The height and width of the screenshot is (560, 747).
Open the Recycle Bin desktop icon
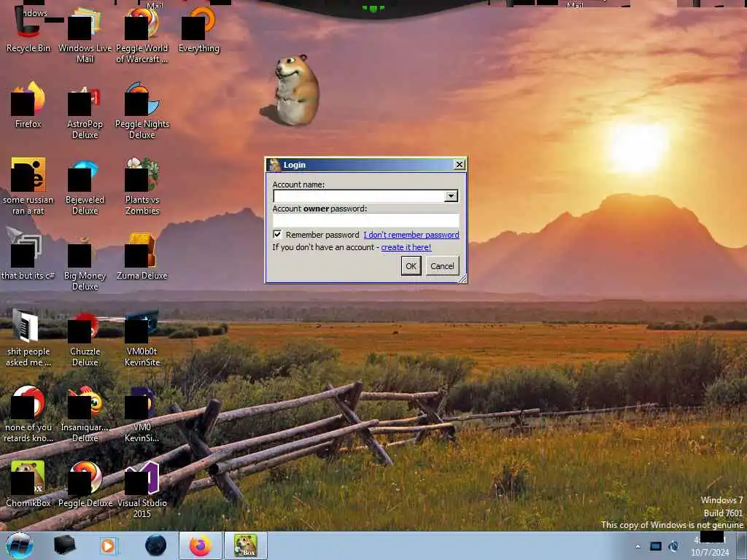pyautogui.click(x=28, y=28)
